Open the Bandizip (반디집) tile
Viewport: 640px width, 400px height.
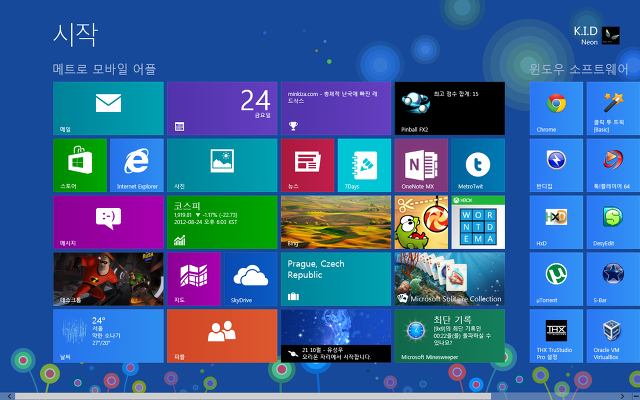556,165
